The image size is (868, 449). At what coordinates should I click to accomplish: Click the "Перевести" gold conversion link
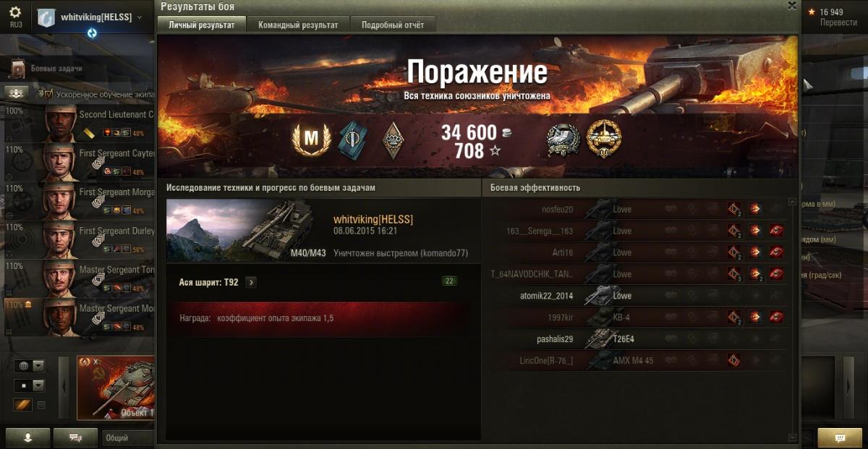coord(838,22)
